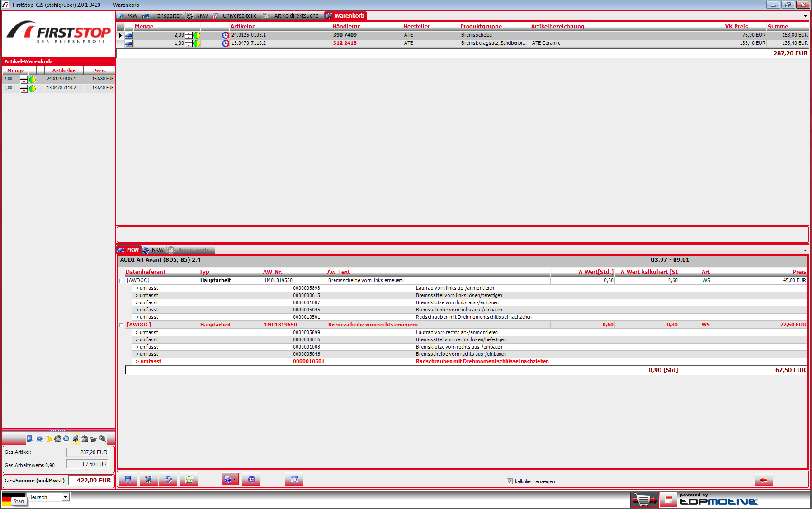The image size is (812, 509).
Task: Switch to the top NKW tab
Action: pos(198,16)
